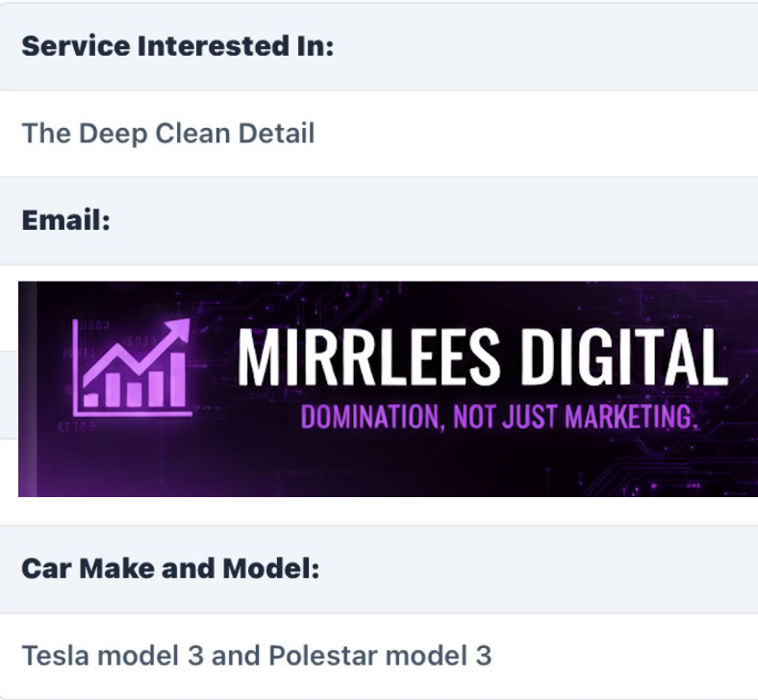The image size is (758, 700).
Task: Click the word and between the car models
Action: coord(235,656)
